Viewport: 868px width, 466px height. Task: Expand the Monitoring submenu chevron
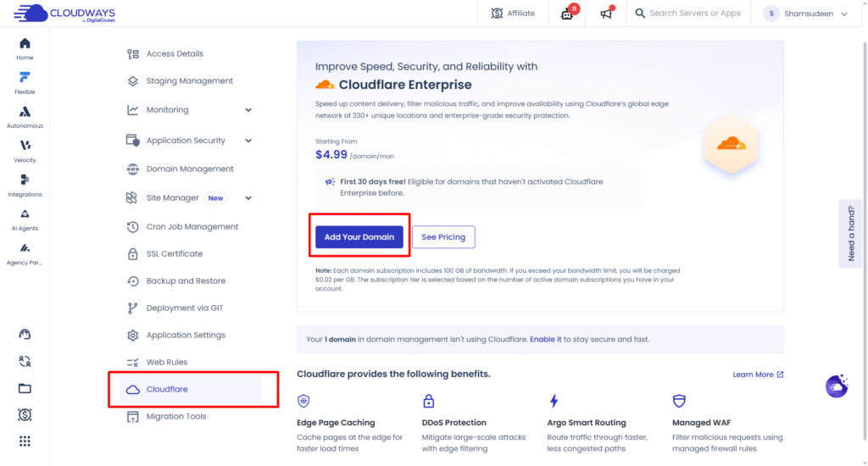coord(248,110)
